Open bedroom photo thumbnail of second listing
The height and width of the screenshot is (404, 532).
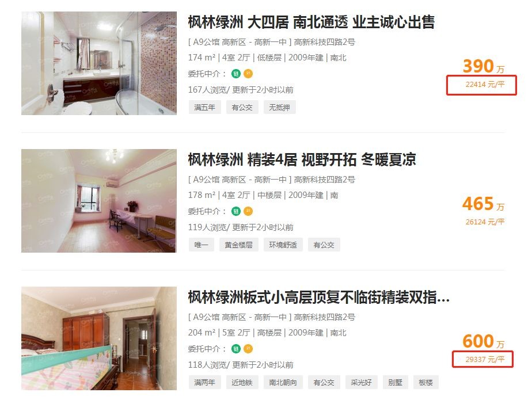click(99, 201)
